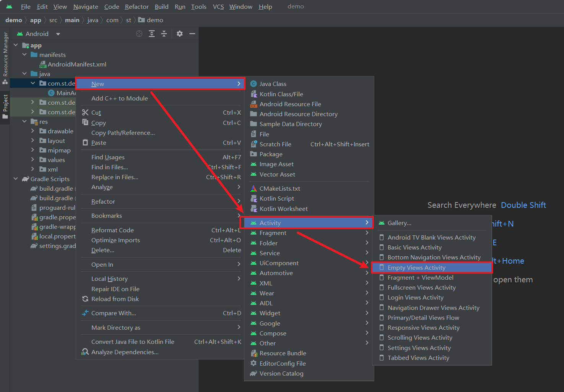The width and height of the screenshot is (564, 392).
Task: Select Kotlin Worksheet entry
Action: pos(309,209)
